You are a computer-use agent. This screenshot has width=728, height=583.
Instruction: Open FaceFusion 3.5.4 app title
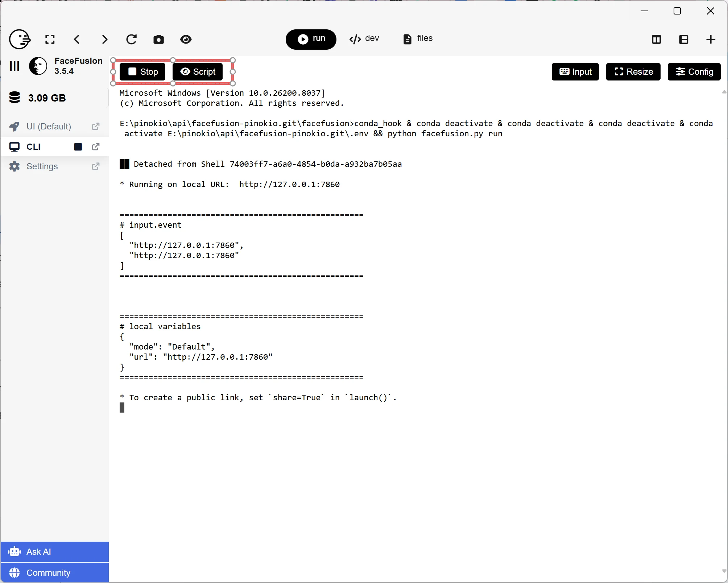78,66
